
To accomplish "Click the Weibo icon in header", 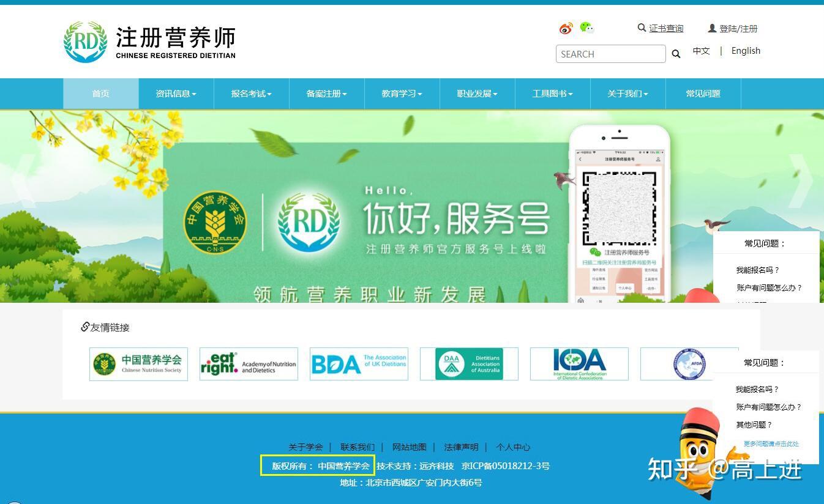I will click(x=566, y=28).
